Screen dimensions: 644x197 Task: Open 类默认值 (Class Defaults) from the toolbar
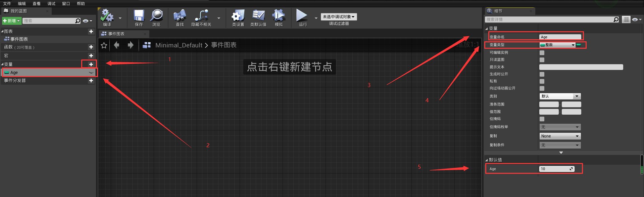258,16
